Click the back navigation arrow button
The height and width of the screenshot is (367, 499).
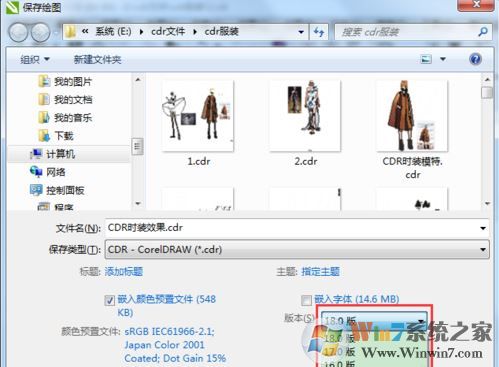coord(18,32)
